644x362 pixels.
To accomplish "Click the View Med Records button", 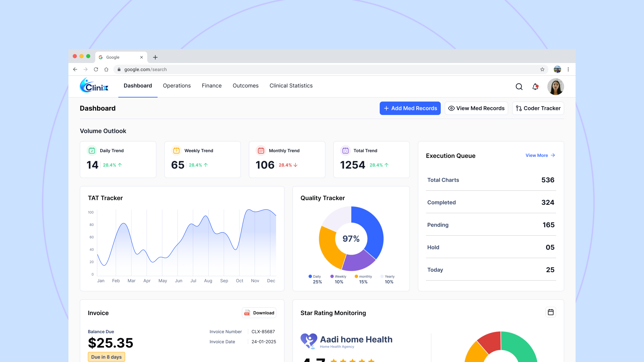I will (476, 108).
